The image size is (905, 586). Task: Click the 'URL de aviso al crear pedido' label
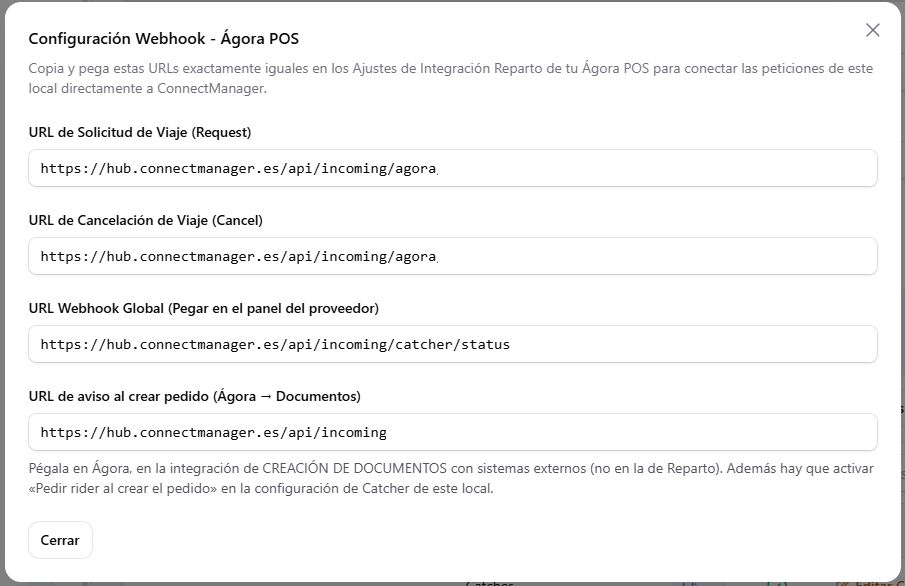tap(195, 397)
